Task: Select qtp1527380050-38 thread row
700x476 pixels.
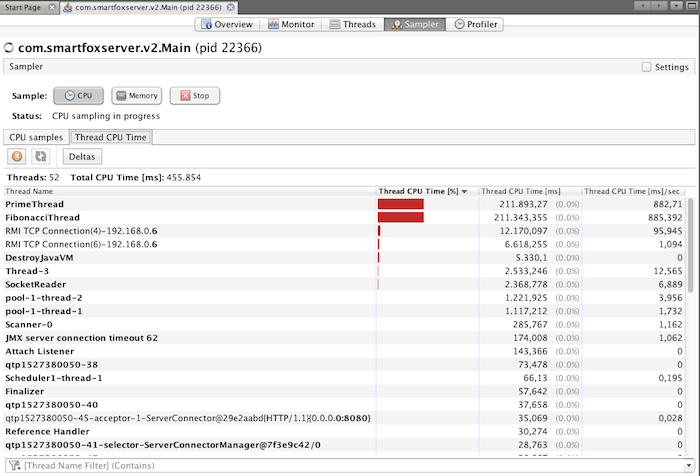Action: point(345,365)
